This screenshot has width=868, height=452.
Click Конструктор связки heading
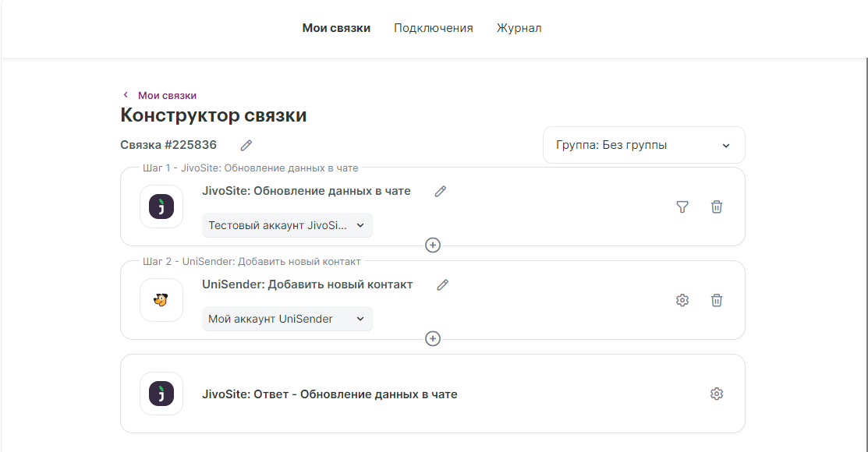click(x=213, y=115)
